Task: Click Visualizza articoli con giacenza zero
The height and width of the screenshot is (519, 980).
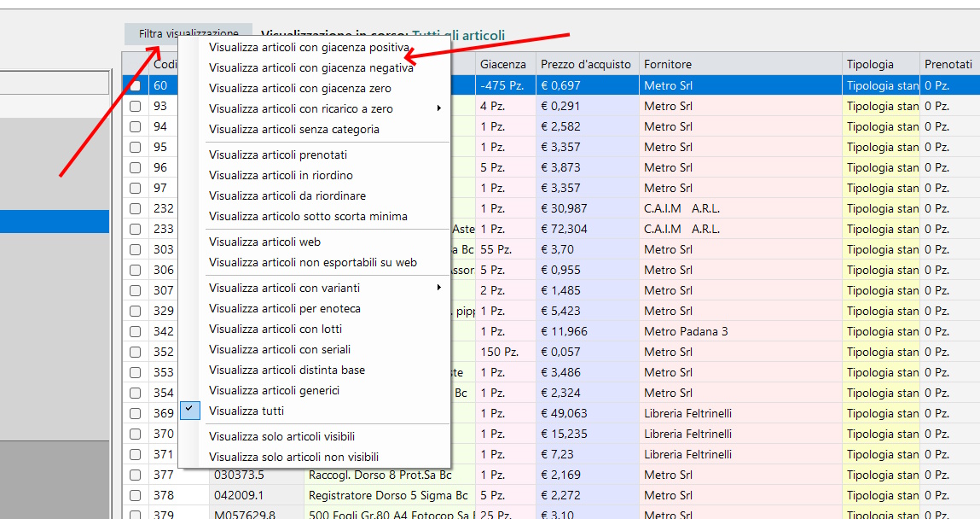Action: click(300, 89)
